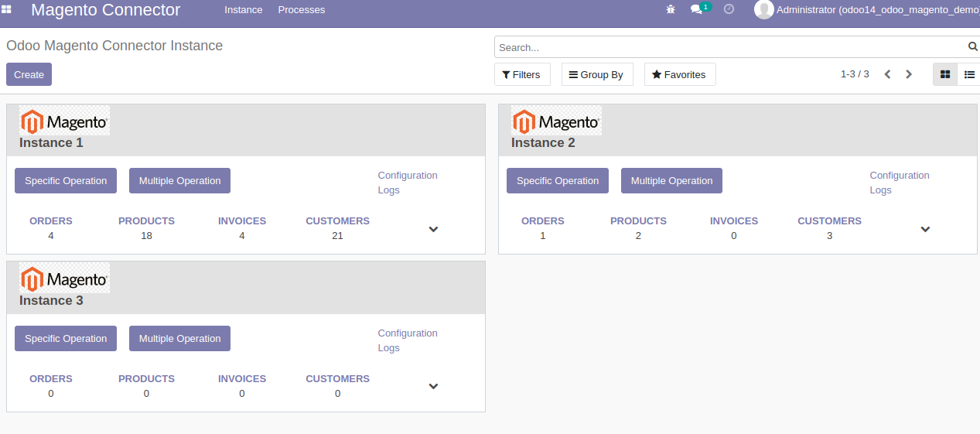Click the Instance 2 Magento logo
Image resolution: width=980 pixels, height=434 pixels.
[556, 121]
